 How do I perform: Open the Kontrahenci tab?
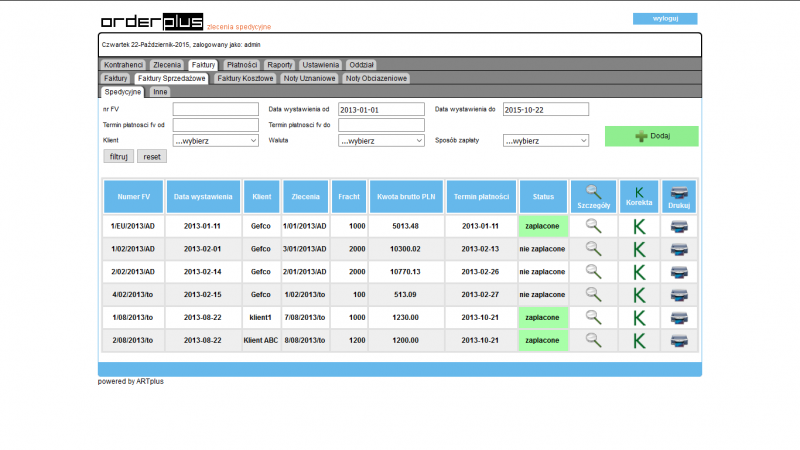point(123,65)
